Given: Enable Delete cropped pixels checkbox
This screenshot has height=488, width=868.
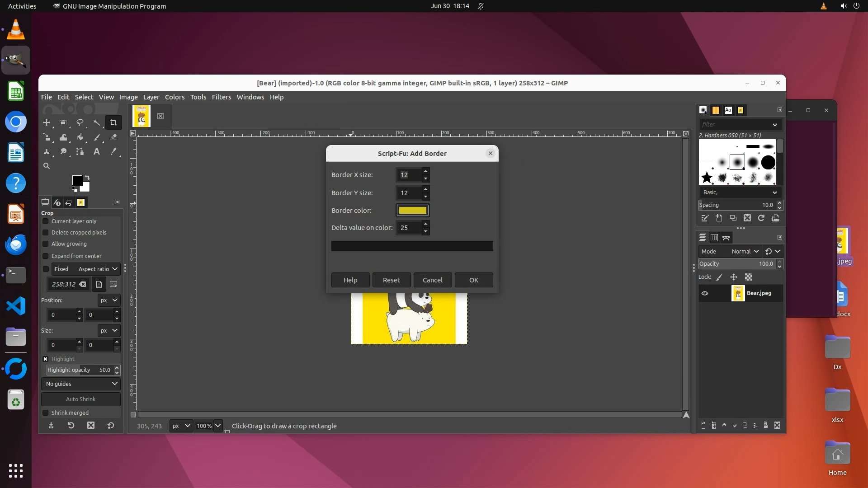Looking at the screenshot, I should [46, 233].
